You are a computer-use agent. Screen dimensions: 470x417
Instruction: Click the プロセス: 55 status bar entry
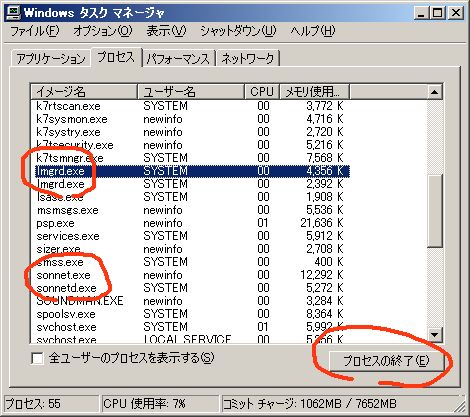pos(51,404)
